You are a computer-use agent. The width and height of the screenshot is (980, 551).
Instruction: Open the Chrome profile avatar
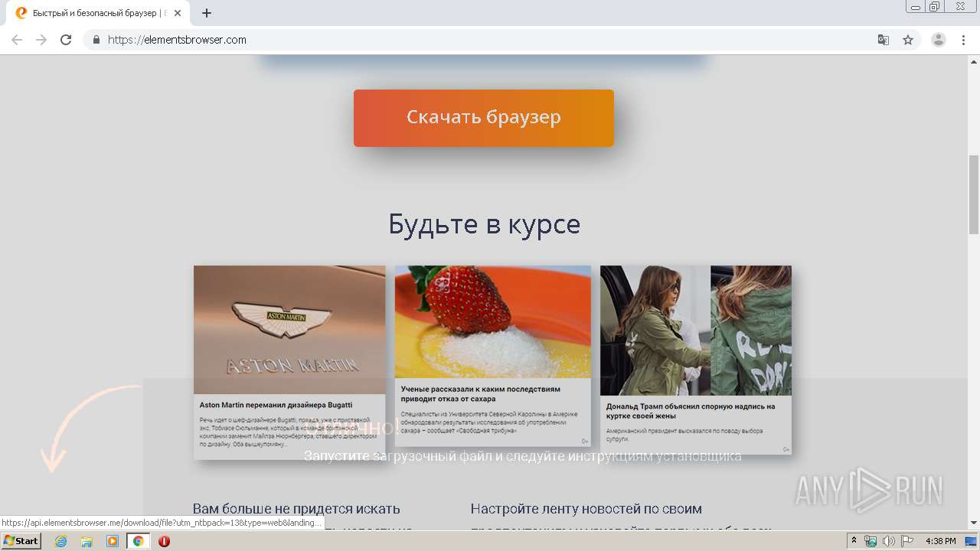tap(939, 40)
